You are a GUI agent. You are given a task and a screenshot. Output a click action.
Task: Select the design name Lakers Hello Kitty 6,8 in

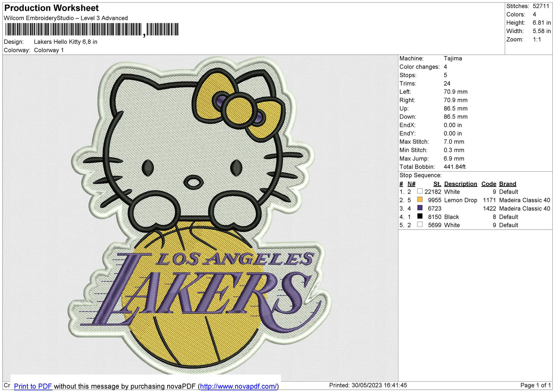point(66,42)
